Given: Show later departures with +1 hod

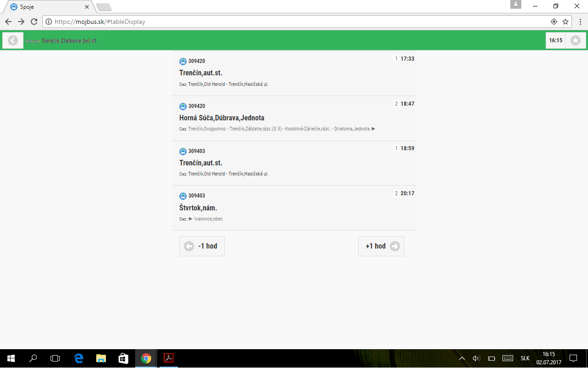Looking at the screenshot, I should [381, 246].
